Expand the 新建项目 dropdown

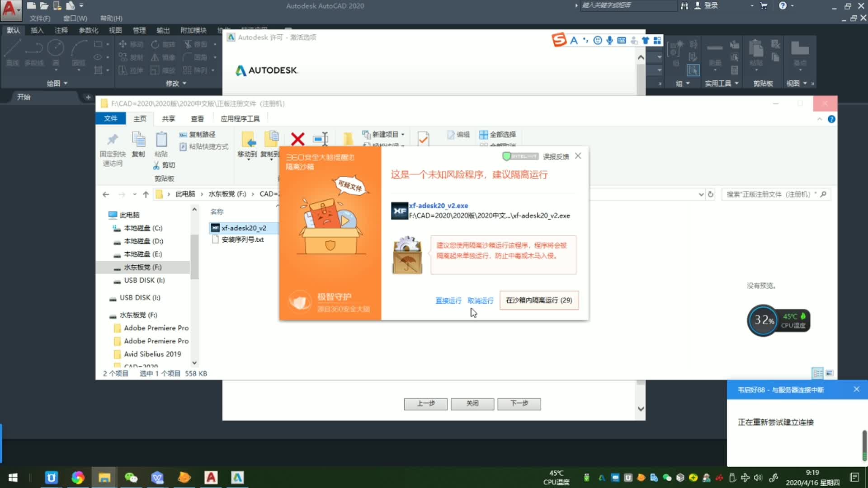coord(402,135)
